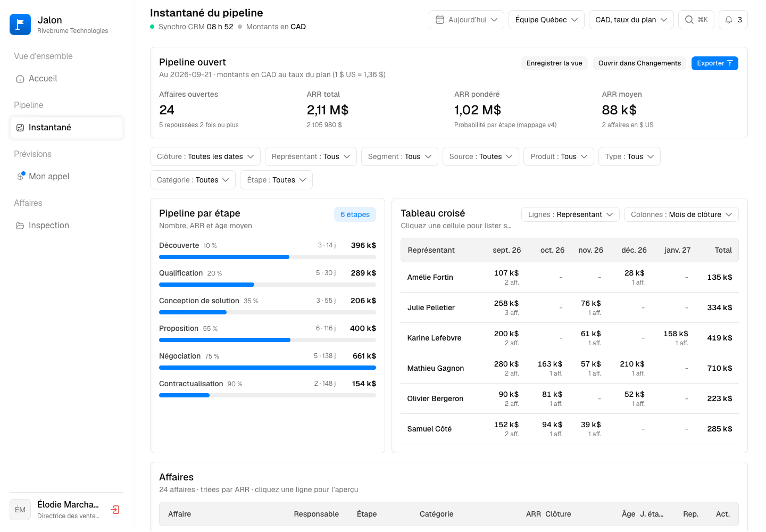Click Ouvrir dans Changements button
The image size is (766, 532).
pyautogui.click(x=639, y=63)
